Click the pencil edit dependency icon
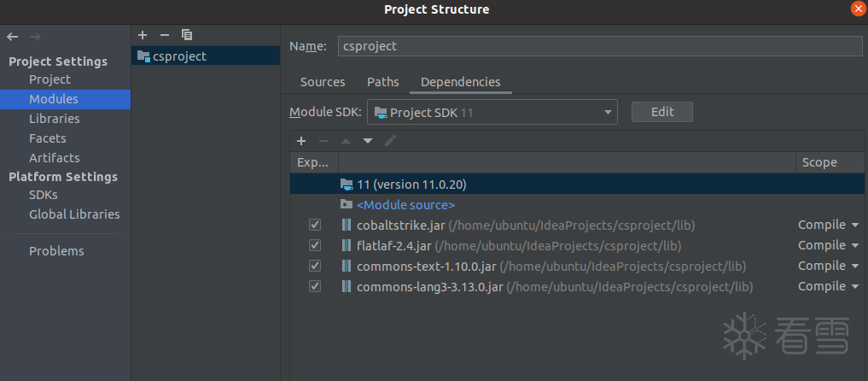 coord(390,141)
